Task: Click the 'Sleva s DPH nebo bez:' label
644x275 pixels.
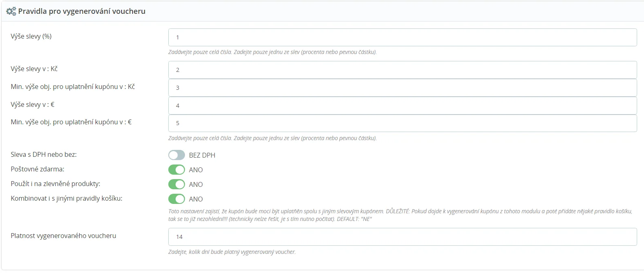Action: pos(44,154)
